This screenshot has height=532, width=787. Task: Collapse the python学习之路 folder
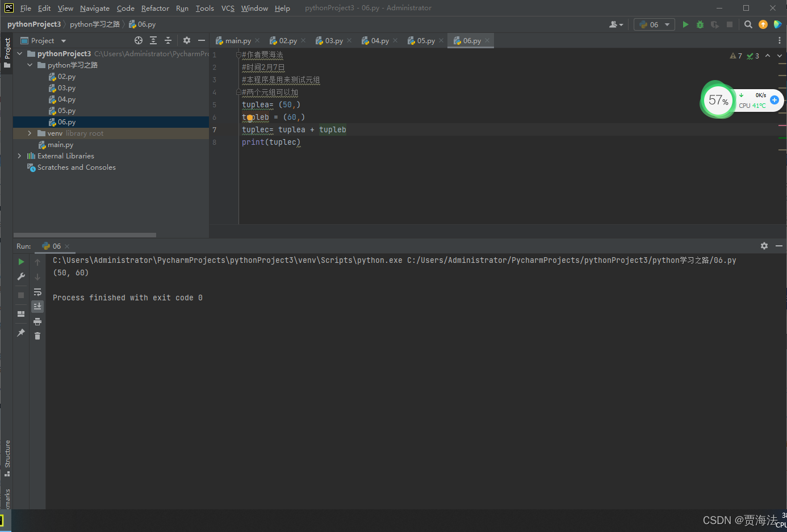[30, 65]
